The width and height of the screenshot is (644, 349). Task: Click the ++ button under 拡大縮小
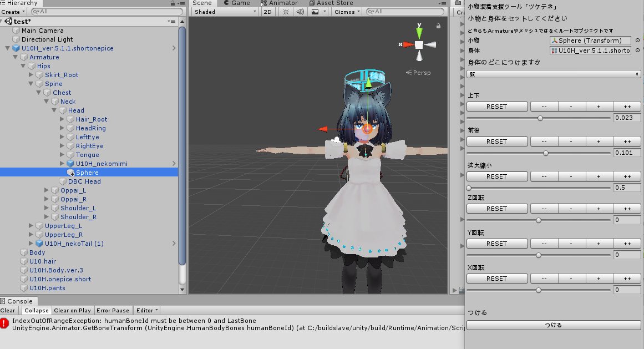[627, 176]
